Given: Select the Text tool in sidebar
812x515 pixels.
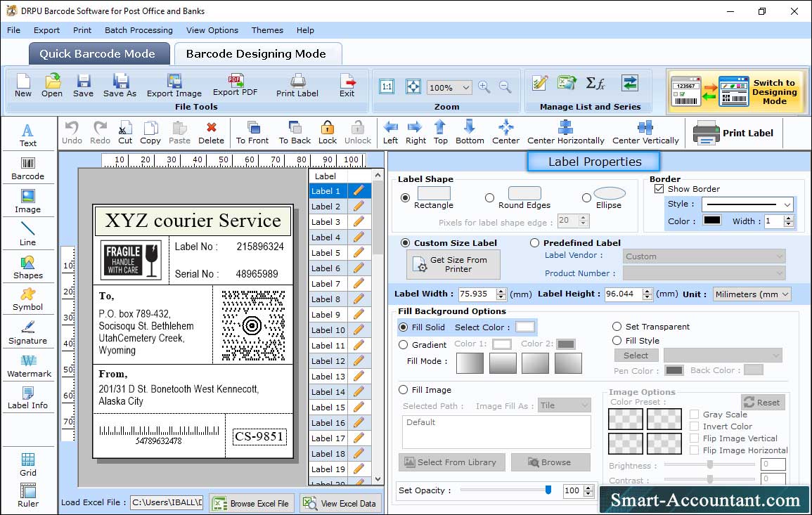Looking at the screenshot, I should (x=28, y=135).
